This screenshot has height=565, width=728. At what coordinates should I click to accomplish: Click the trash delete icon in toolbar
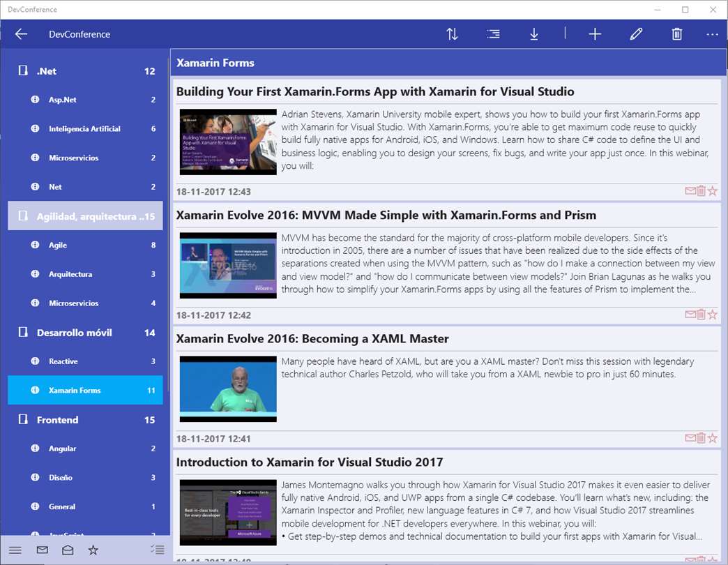point(677,34)
